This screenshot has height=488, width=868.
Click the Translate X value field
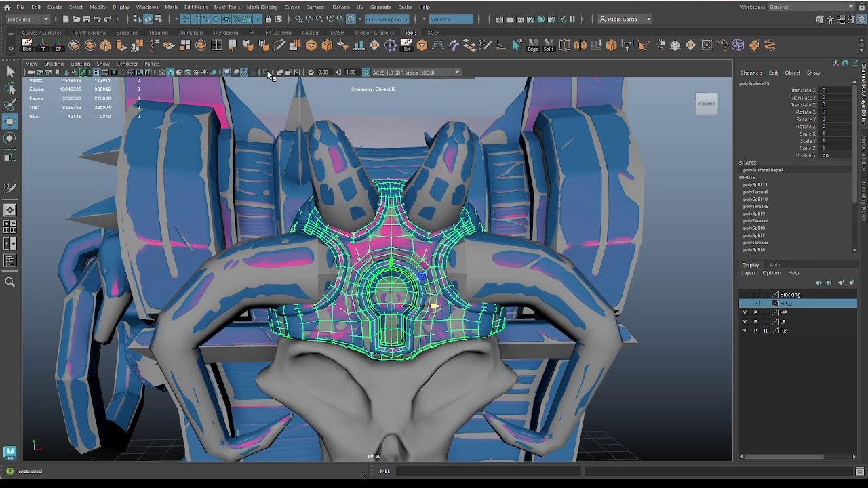[835, 90]
